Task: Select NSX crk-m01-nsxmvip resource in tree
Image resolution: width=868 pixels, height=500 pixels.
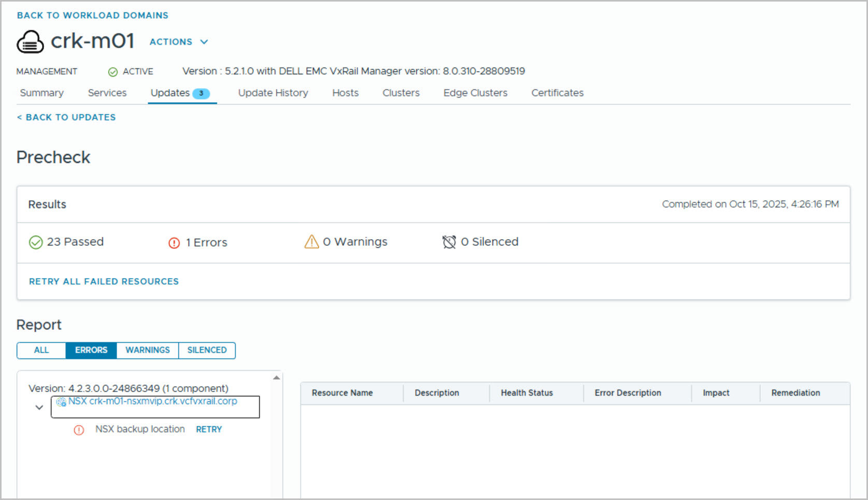Action: pos(153,401)
